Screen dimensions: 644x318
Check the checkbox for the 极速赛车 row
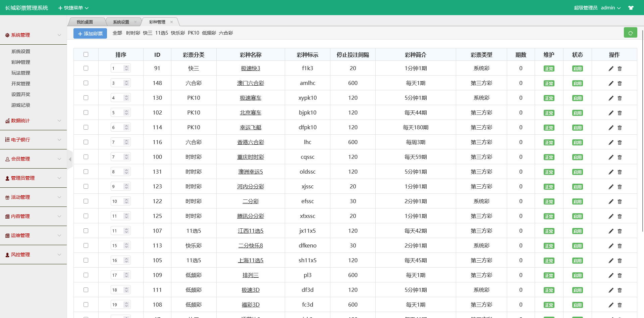[x=86, y=98]
